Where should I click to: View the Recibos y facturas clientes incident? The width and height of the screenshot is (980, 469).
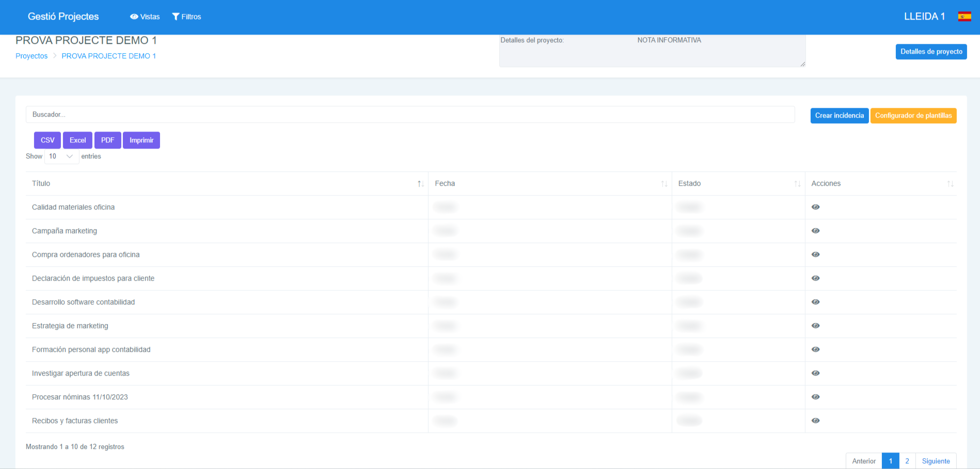(815, 421)
